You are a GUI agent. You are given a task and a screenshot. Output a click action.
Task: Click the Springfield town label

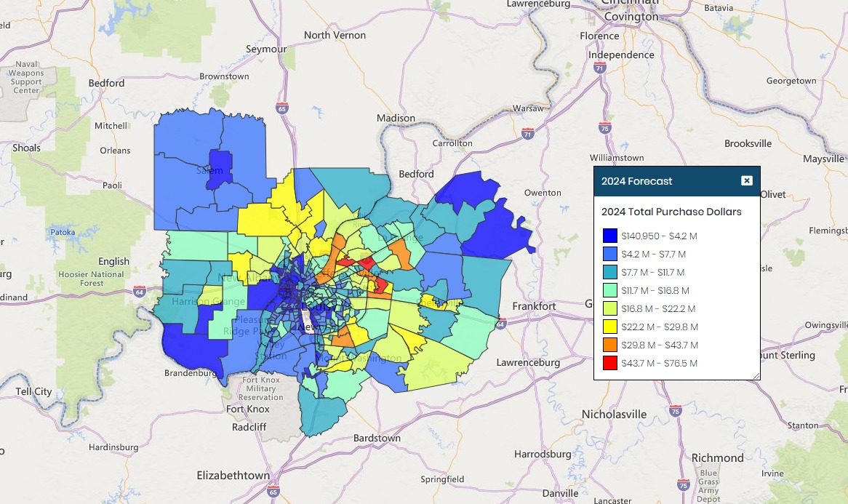[x=442, y=479]
